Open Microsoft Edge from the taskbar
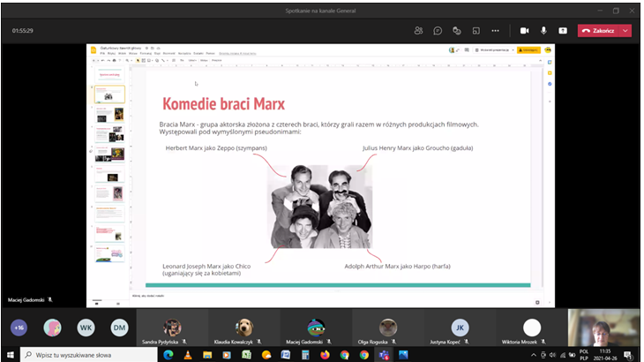 (x=168, y=355)
